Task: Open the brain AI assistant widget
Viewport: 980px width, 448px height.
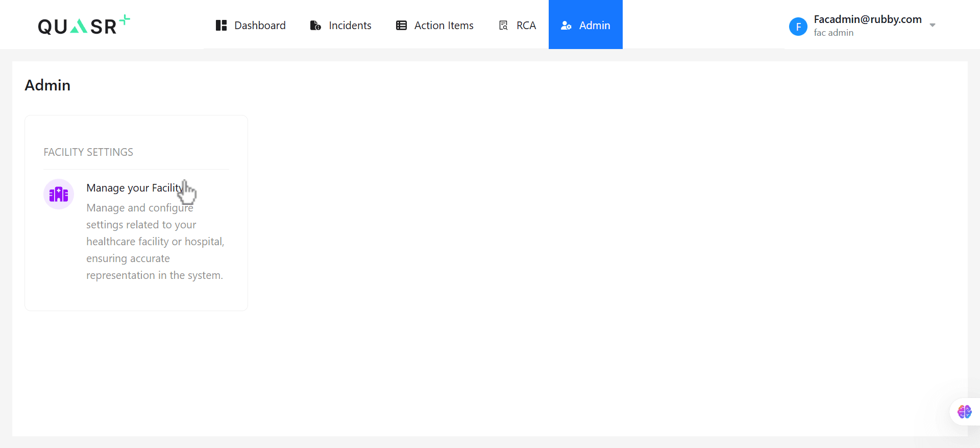Action: click(964, 412)
